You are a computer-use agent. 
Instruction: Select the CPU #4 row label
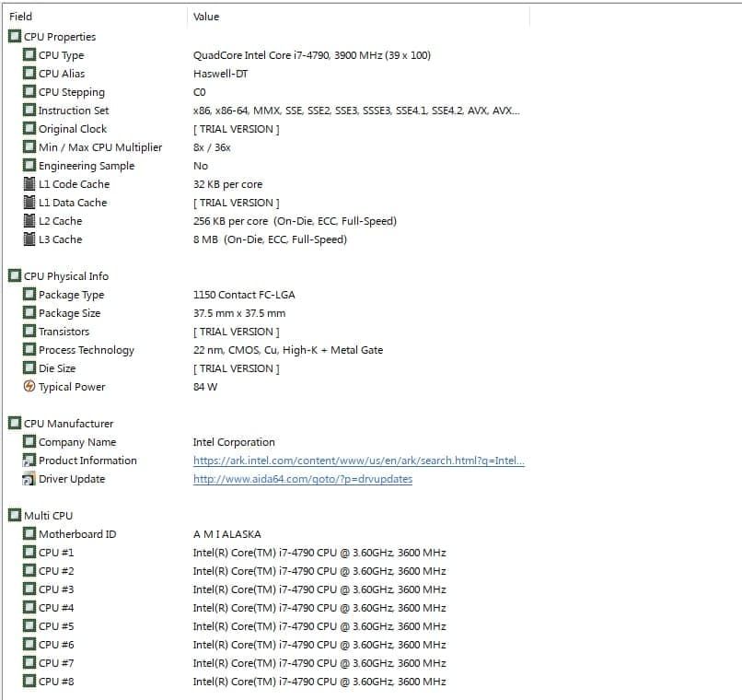coord(56,608)
